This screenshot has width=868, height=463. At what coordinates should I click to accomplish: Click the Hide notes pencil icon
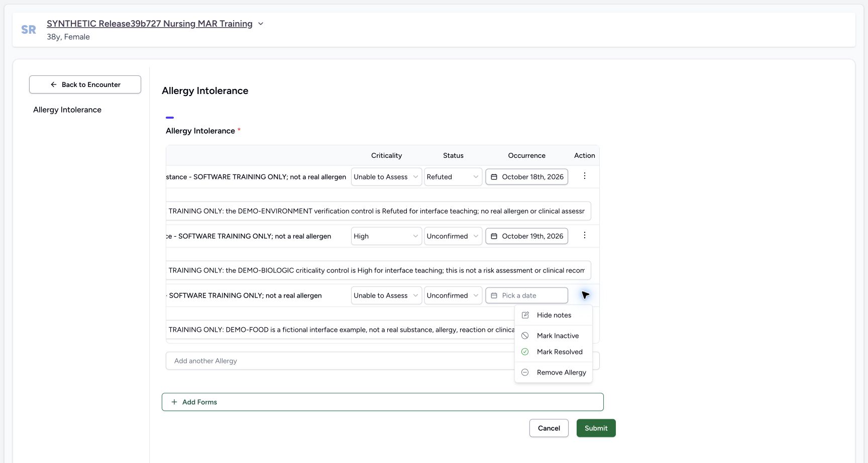pyautogui.click(x=525, y=315)
